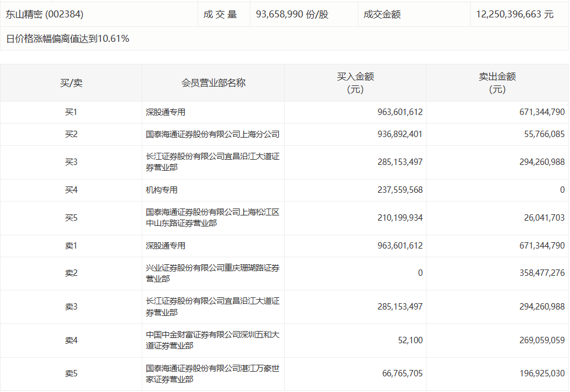Open 国泰海通证券上海分公司 in the 买2 row

point(213,134)
